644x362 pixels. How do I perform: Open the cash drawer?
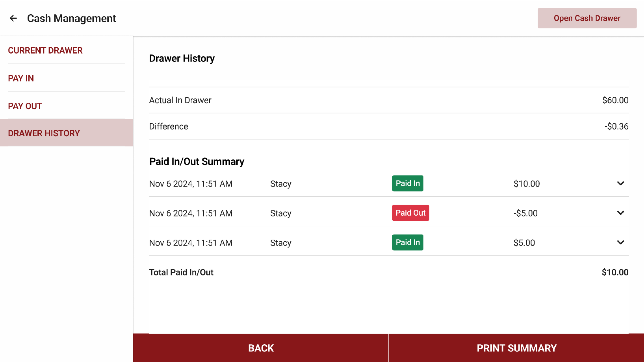click(x=587, y=18)
